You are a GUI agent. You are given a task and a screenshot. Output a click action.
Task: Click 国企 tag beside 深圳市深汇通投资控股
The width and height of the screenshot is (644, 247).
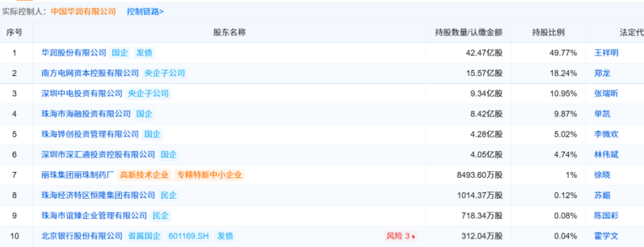pos(168,154)
